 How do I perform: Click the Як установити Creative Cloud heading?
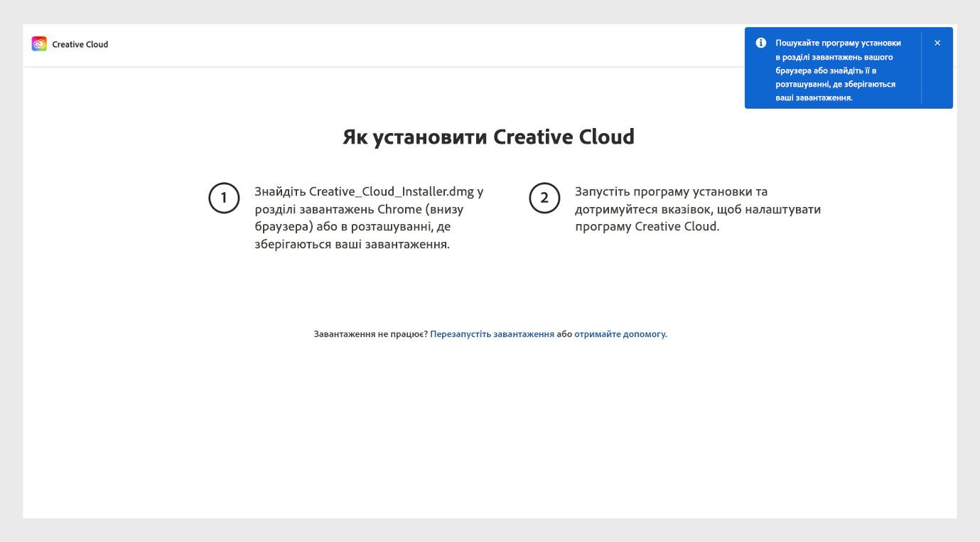(x=489, y=137)
